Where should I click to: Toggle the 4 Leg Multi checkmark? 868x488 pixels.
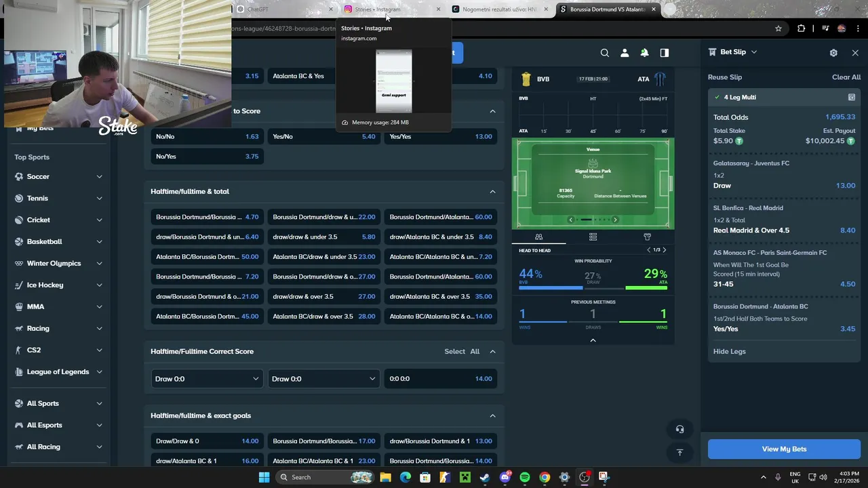[x=717, y=97]
